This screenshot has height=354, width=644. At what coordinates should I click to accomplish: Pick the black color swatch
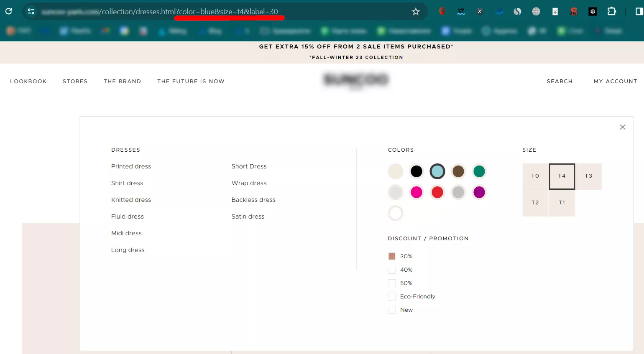(417, 171)
